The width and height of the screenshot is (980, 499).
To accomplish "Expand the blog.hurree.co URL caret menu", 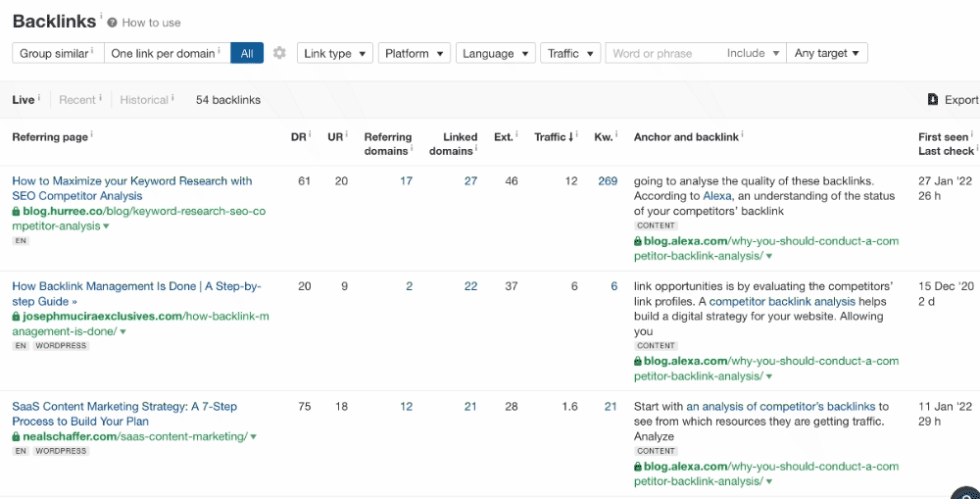I will [x=106, y=226].
